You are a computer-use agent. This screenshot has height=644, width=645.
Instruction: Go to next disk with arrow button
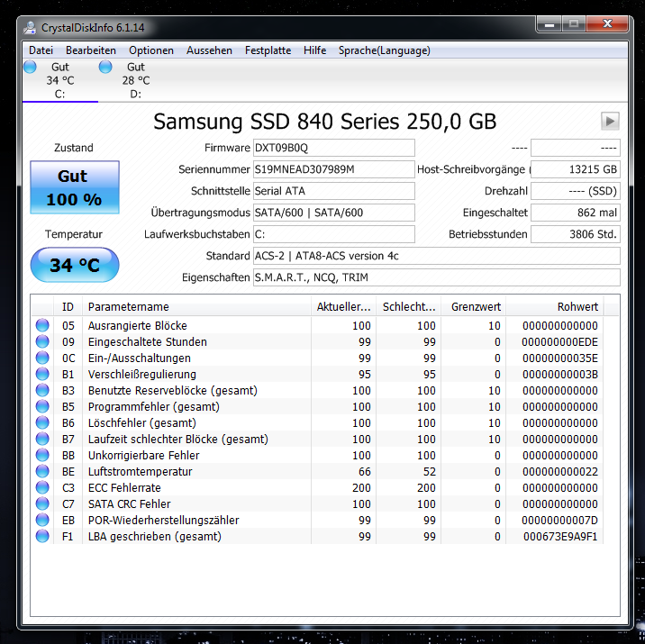[x=610, y=122]
